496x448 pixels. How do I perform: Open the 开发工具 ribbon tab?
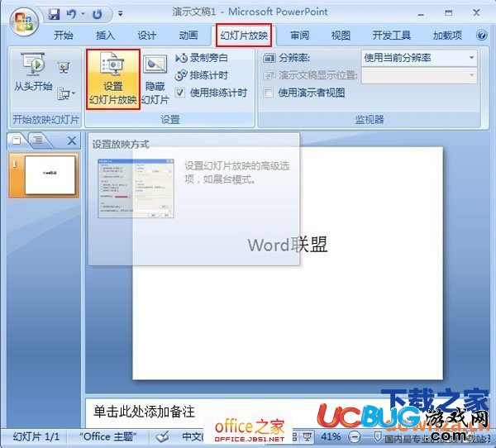point(392,35)
